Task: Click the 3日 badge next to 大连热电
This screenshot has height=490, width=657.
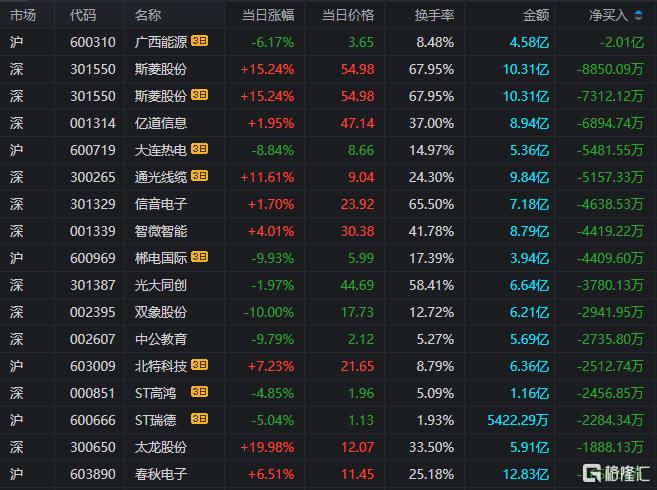Action: [x=199, y=149]
